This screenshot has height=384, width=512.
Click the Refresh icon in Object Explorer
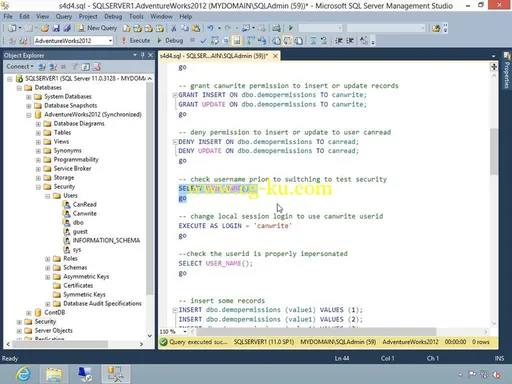(x=86, y=67)
